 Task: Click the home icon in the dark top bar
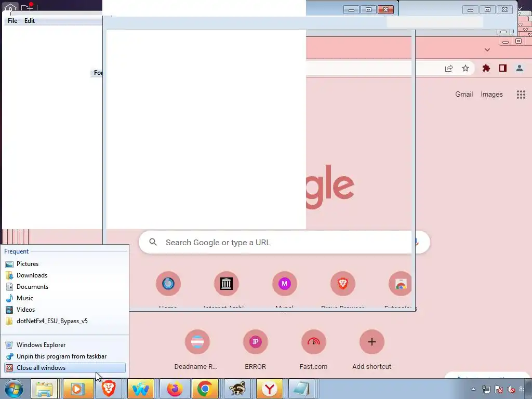tap(10, 6)
